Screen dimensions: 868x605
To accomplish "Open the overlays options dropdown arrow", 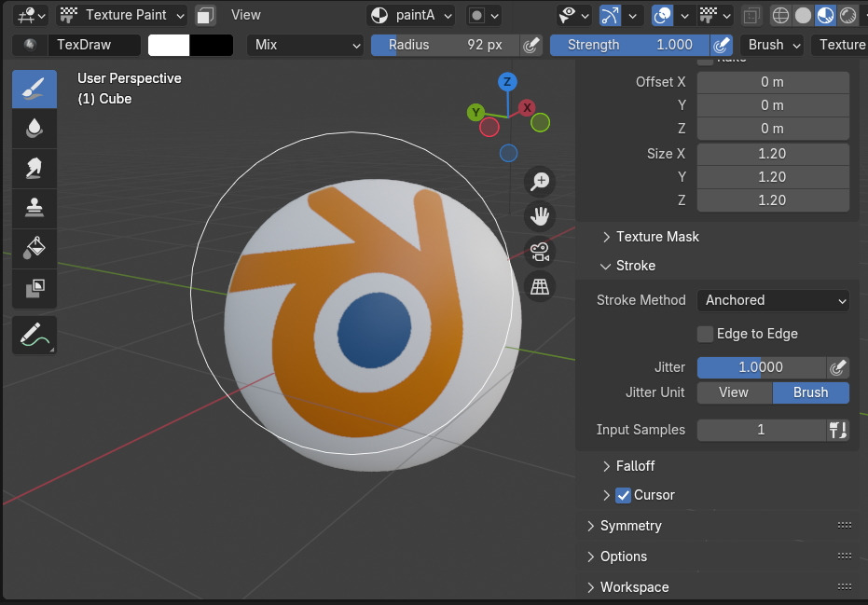I will [684, 16].
